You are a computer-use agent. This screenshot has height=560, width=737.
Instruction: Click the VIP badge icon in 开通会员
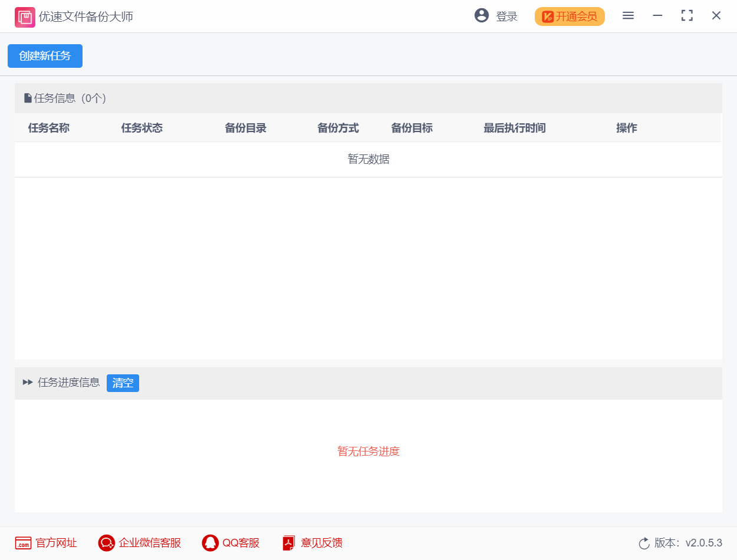point(548,17)
